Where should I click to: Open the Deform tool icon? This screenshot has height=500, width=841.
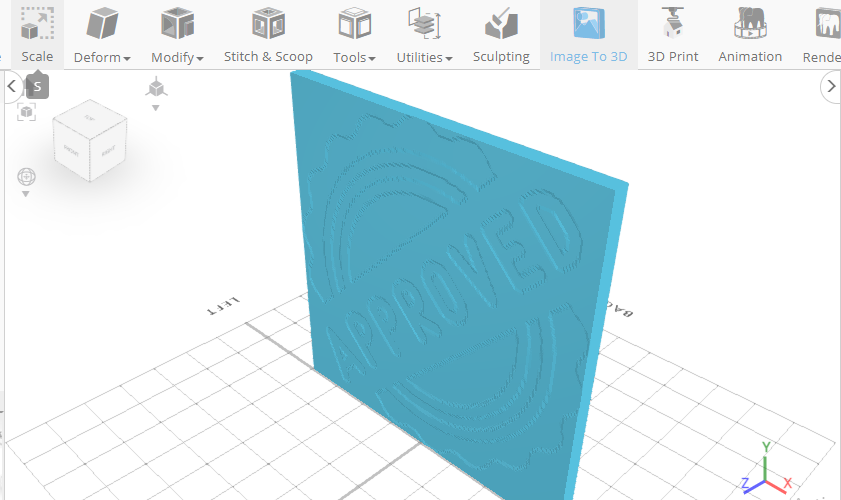102,24
